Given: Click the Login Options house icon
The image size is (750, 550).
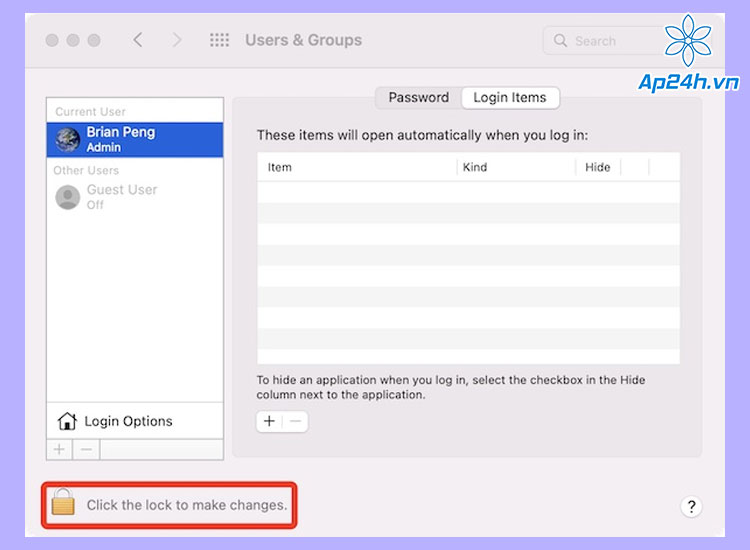Looking at the screenshot, I should 67,421.
